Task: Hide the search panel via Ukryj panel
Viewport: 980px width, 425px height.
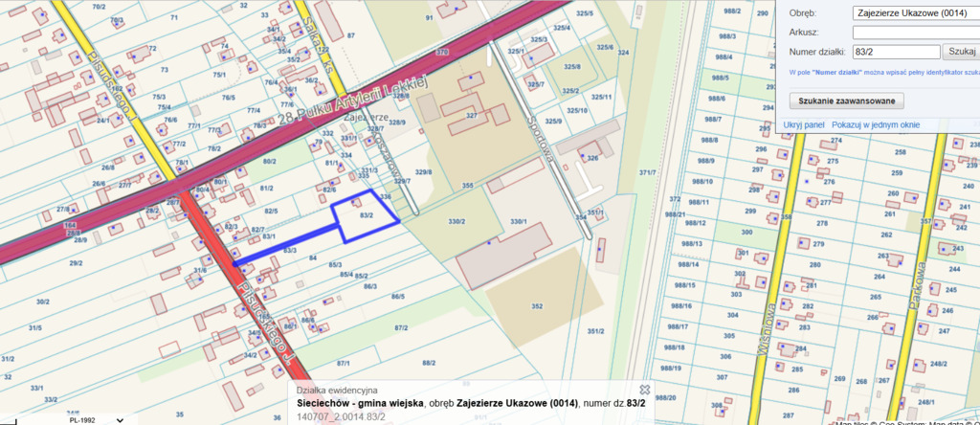Action: (804, 125)
